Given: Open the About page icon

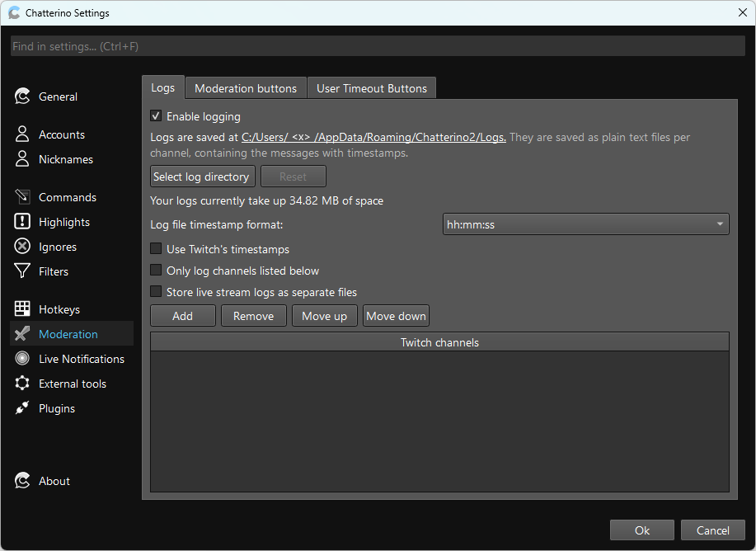Looking at the screenshot, I should click(22, 481).
